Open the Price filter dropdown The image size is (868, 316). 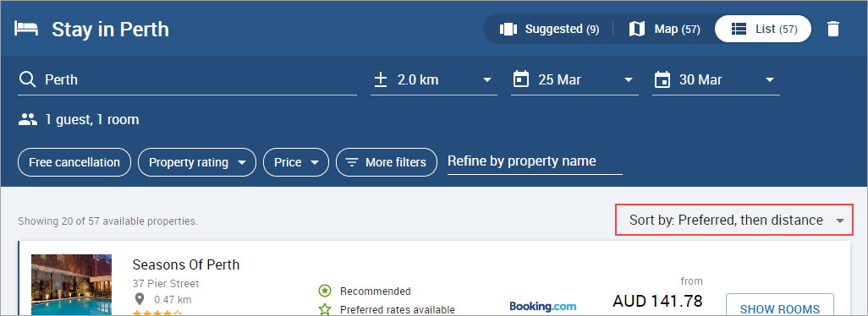pos(296,162)
